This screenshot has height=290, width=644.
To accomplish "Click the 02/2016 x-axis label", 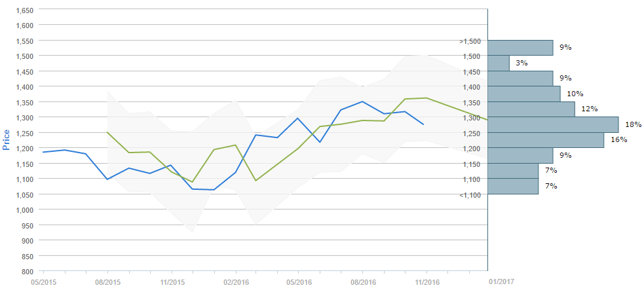I will pyautogui.click(x=235, y=281).
